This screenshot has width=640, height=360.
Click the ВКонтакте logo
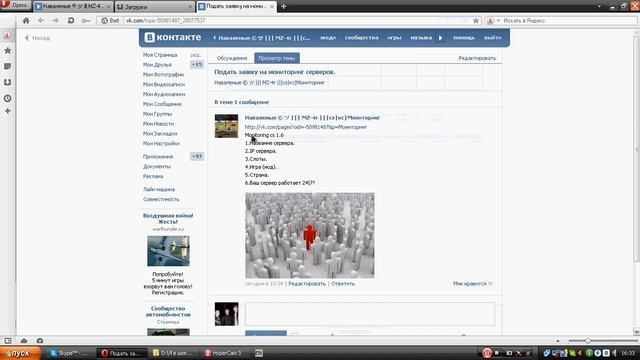tap(173, 37)
